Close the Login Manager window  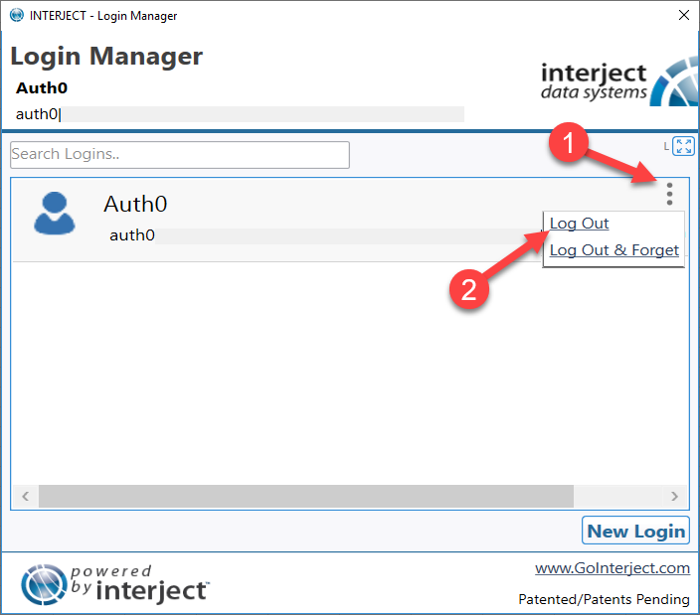(683, 15)
